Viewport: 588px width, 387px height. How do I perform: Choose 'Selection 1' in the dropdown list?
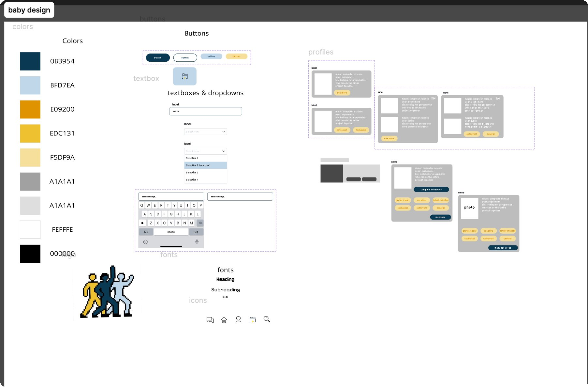[205, 158]
